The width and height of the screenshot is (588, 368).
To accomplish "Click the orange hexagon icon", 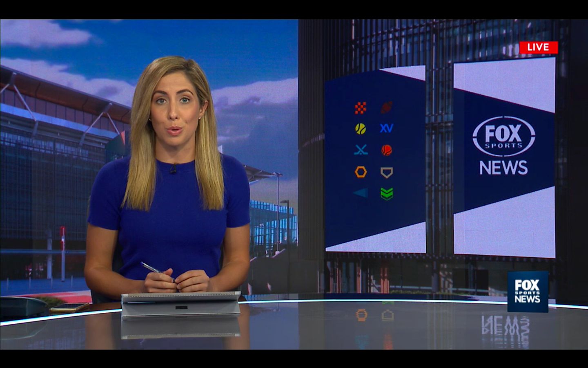I will coord(361,172).
